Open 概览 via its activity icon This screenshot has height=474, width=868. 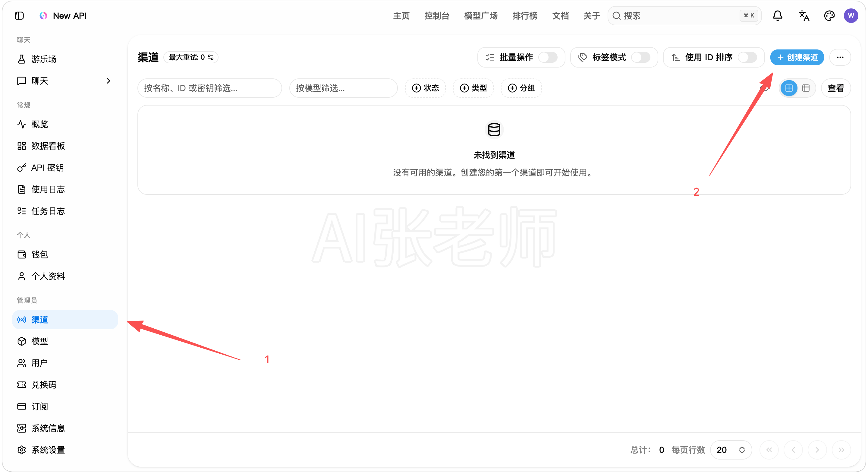(x=22, y=124)
